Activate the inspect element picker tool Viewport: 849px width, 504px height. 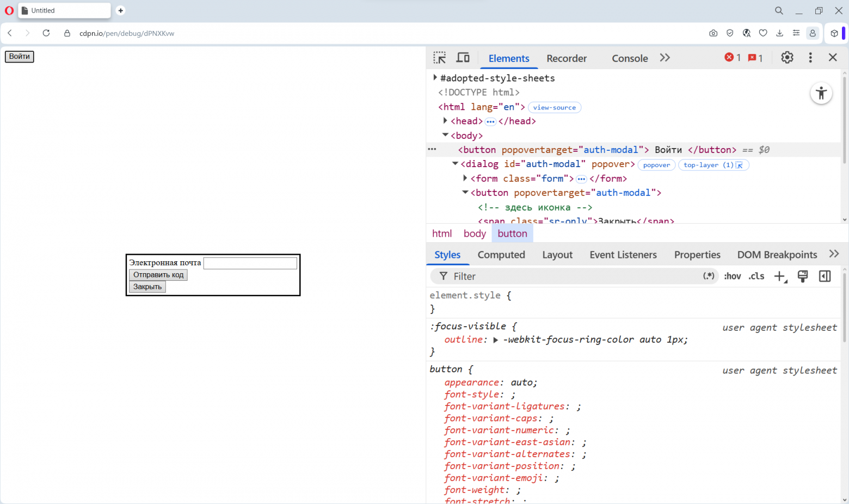point(440,58)
